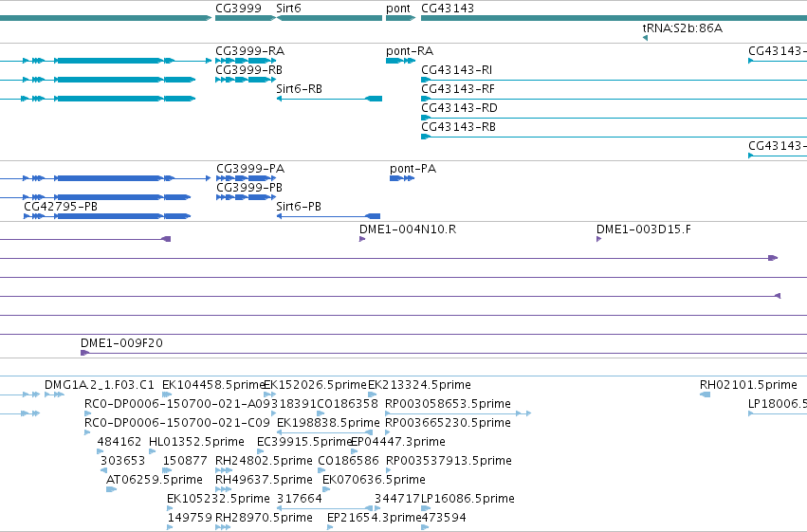Select RC0-DP0006-150700-021-C09 feature
Image resolution: width=807 pixels, height=532 pixels.
pos(87,432)
